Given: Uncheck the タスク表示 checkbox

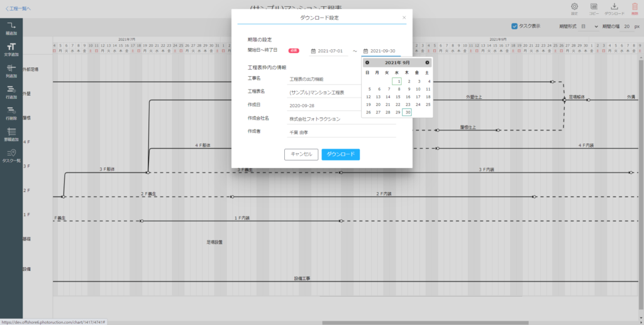Looking at the screenshot, I should point(514,26).
